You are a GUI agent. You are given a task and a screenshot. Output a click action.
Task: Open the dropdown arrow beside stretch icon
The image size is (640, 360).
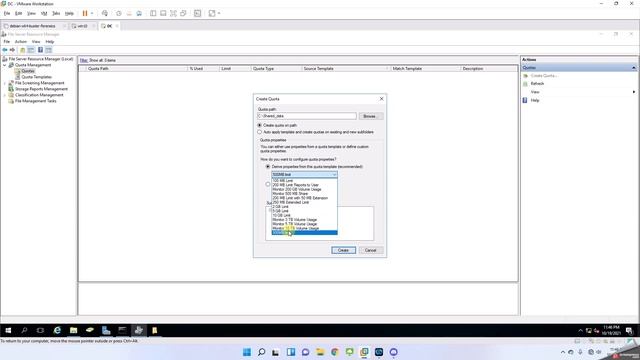219,13
